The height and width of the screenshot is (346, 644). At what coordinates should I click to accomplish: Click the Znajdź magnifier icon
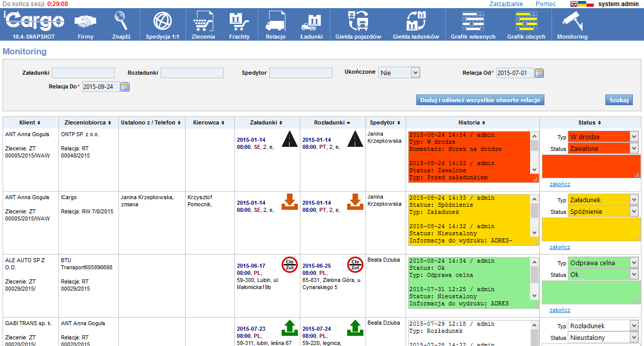pos(121,22)
